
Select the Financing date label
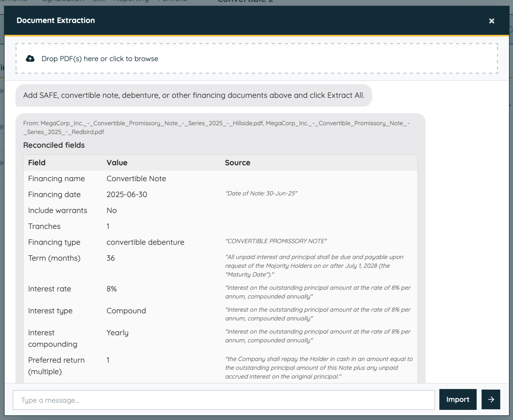tap(54, 194)
